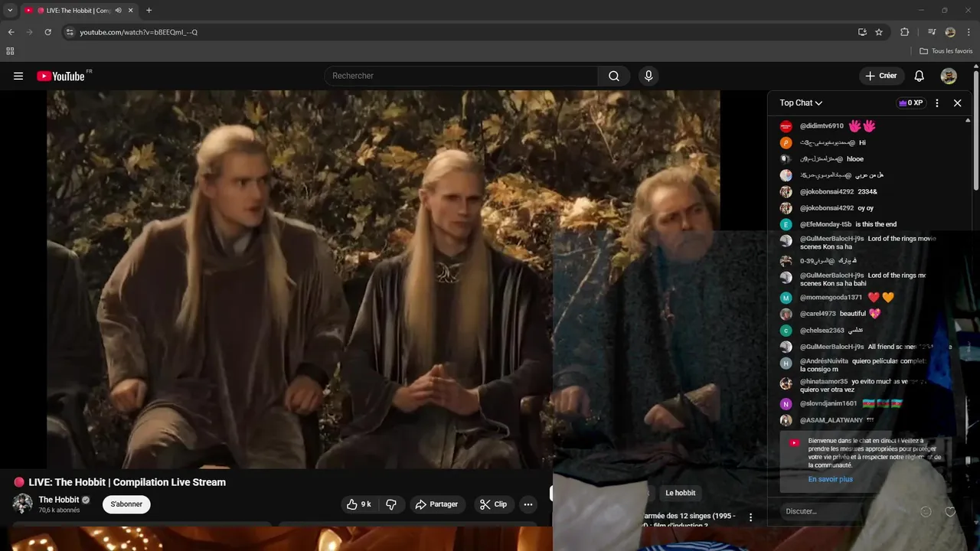The height and width of the screenshot is (551, 980).
Task: Open chat three-dot options menu
Action: (x=937, y=103)
